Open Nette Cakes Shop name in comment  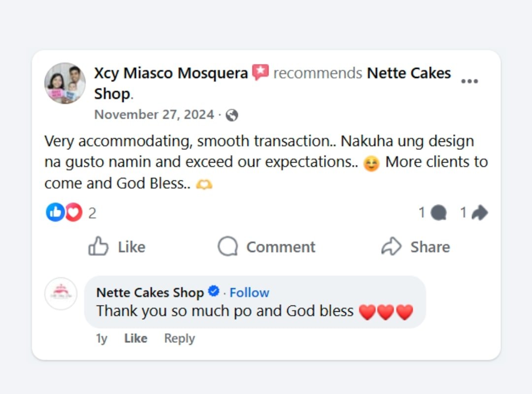(150, 293)
